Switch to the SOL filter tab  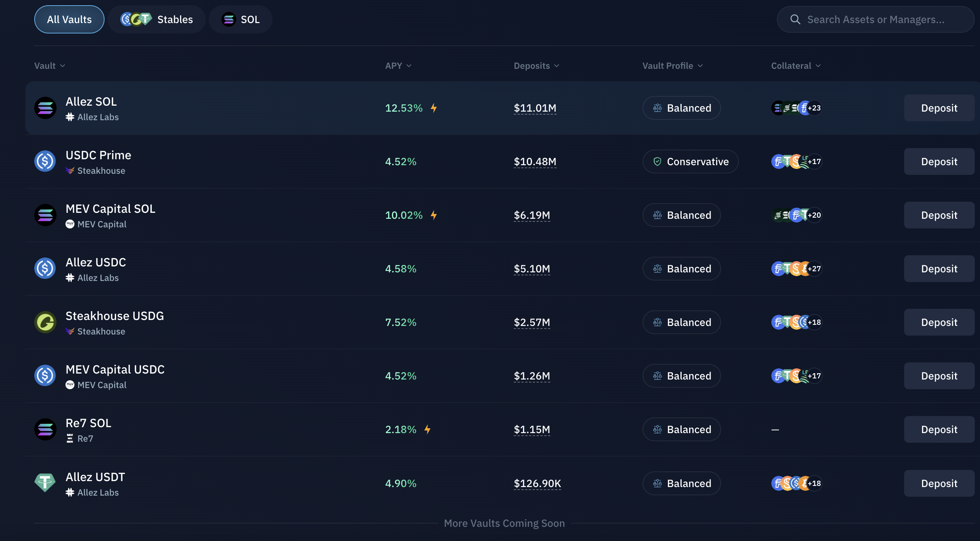pyautogui.click(x=240, y=19)
